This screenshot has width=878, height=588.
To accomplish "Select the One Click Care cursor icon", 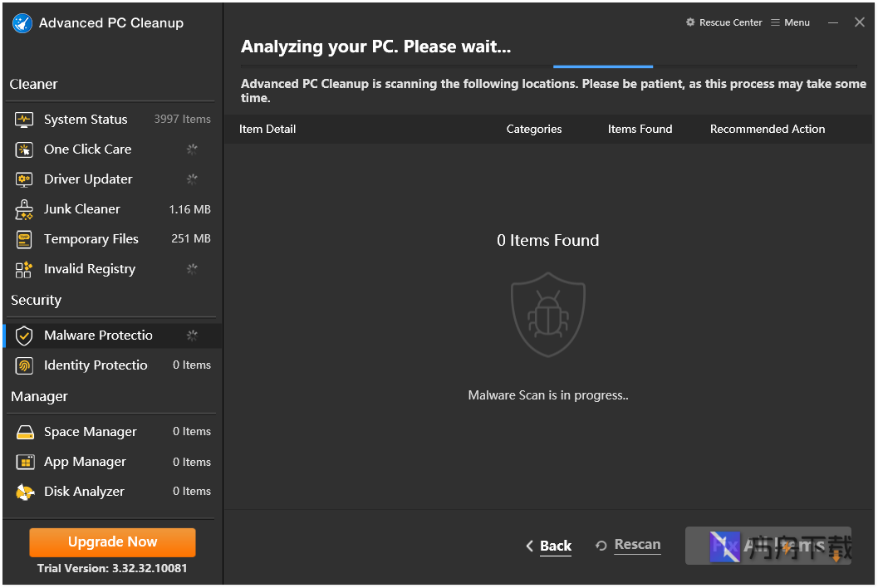I will click(x=24, y=149).
